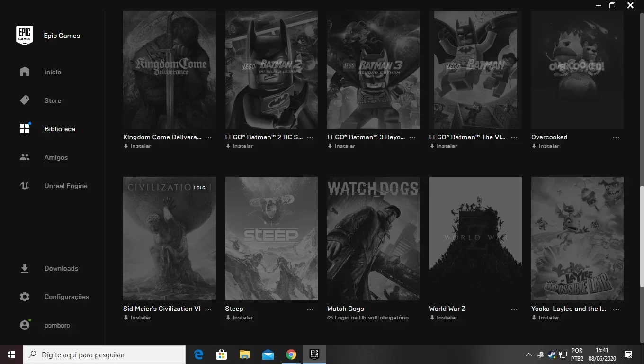Open File Explorer from the taskbar
644x364 pixels.
point(244,355)
